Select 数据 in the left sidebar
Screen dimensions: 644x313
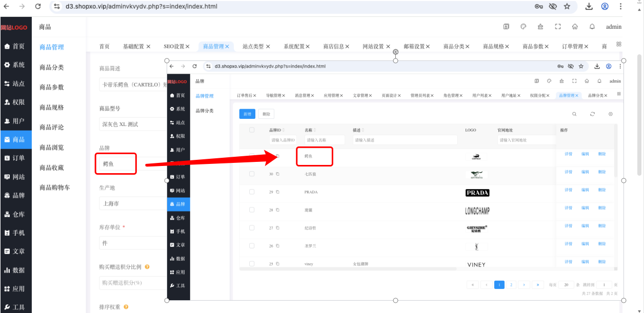tap(15, 270)
